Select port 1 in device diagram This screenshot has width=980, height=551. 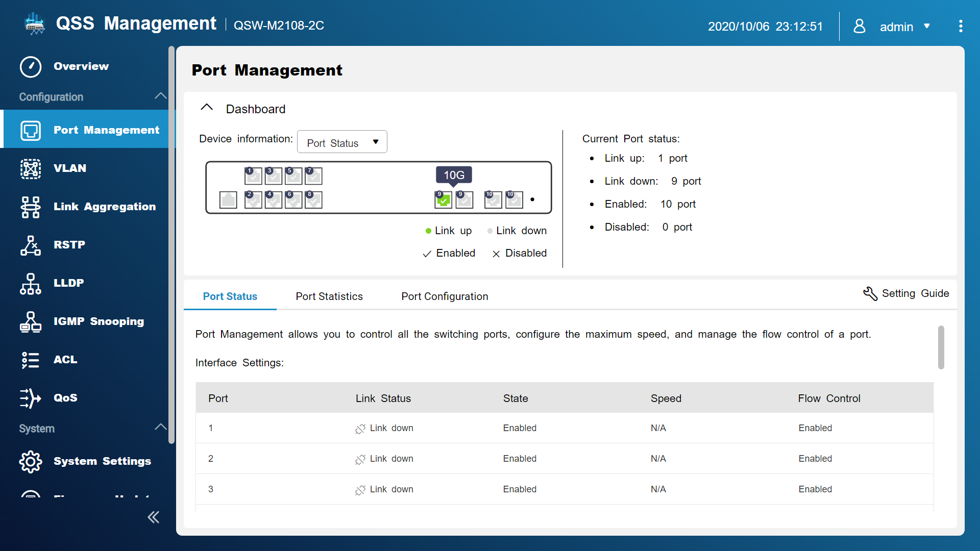click(x=253, y=176)
